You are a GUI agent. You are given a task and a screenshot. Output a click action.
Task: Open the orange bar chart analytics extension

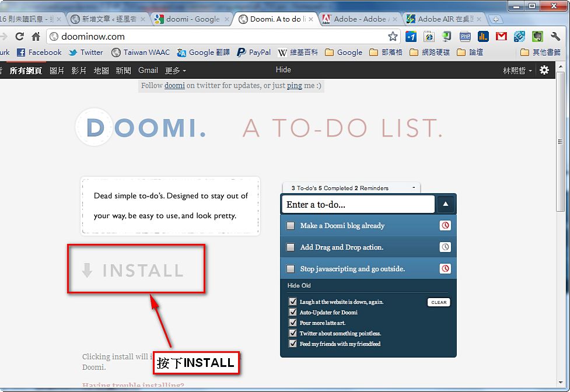tap(483, 36)
